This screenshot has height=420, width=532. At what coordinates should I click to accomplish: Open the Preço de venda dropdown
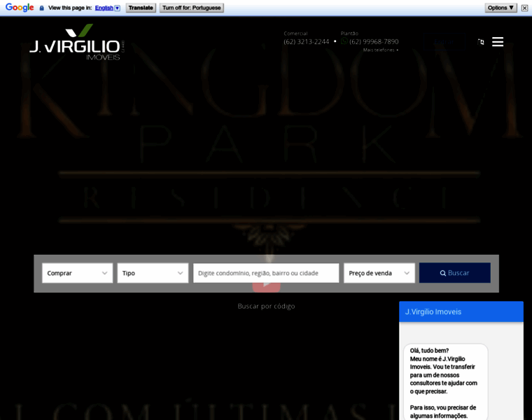click(x=379, y=273)
